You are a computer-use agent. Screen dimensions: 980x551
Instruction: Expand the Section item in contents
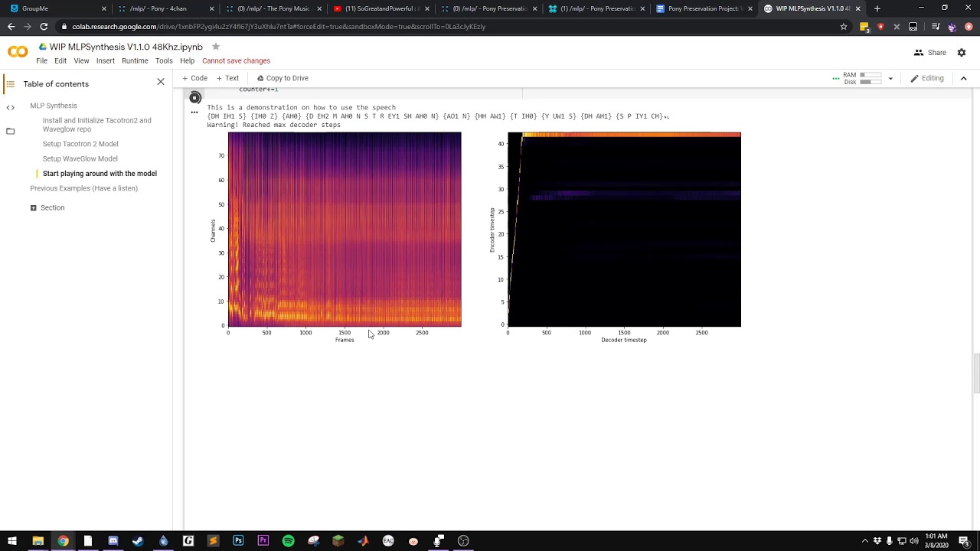(34, 208)
